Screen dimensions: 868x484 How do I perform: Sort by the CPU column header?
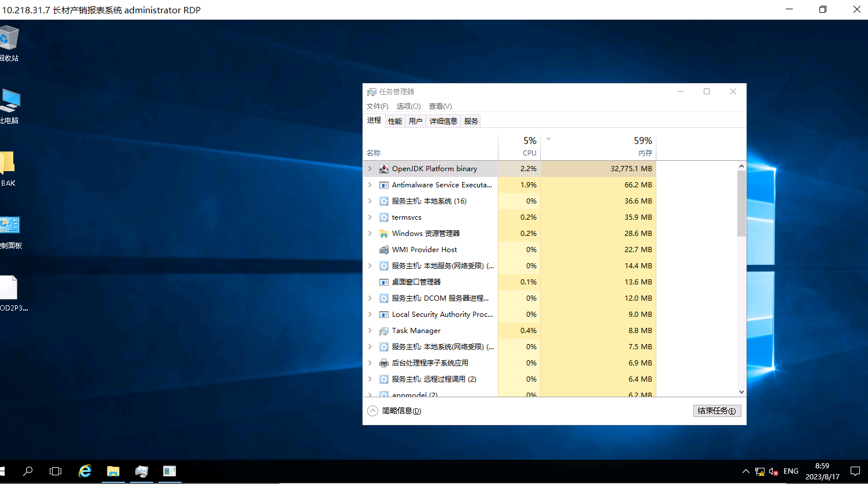tap(519, 147)
